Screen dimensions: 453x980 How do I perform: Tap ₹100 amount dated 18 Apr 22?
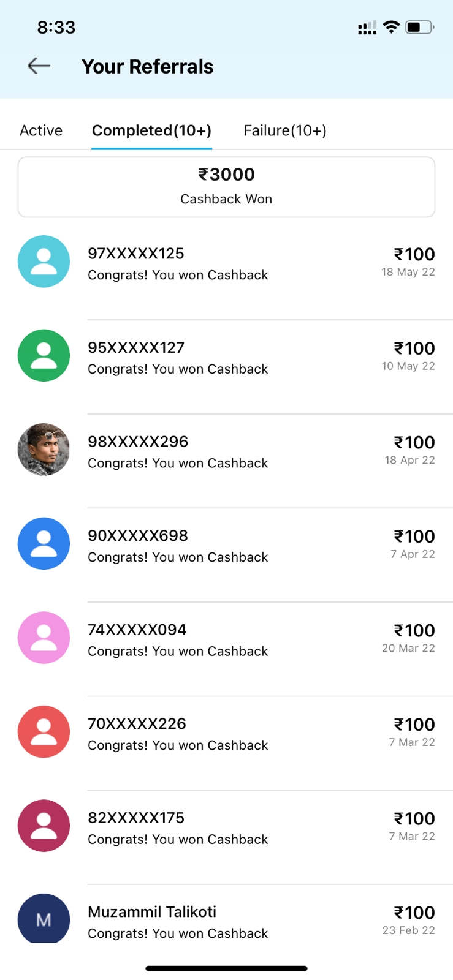pyautogui.click(x=414, y=442)
